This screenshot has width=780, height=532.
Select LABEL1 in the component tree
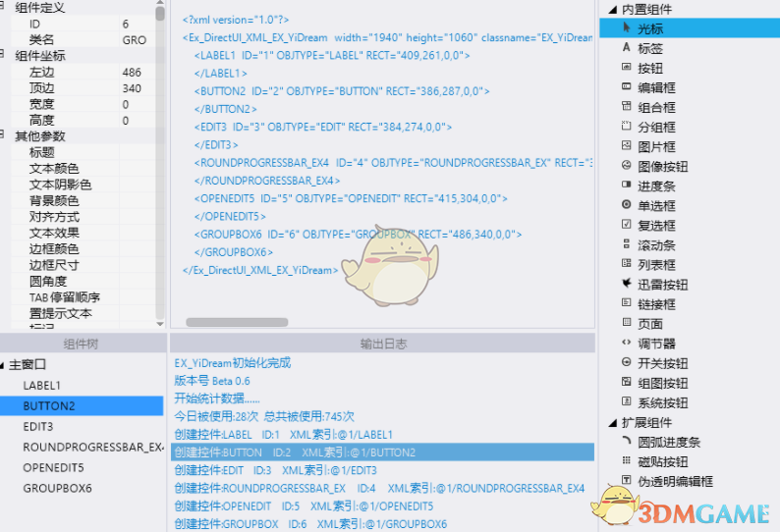[42, 386]
